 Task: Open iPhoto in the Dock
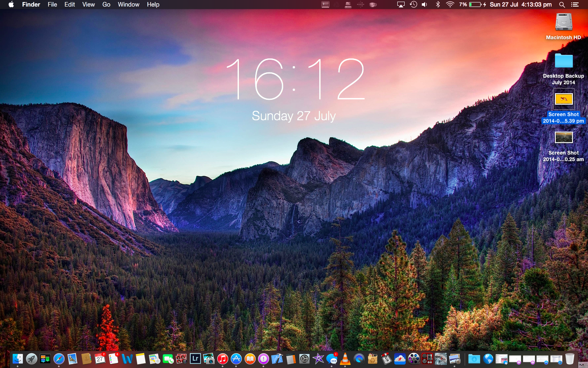coord(209,359)
